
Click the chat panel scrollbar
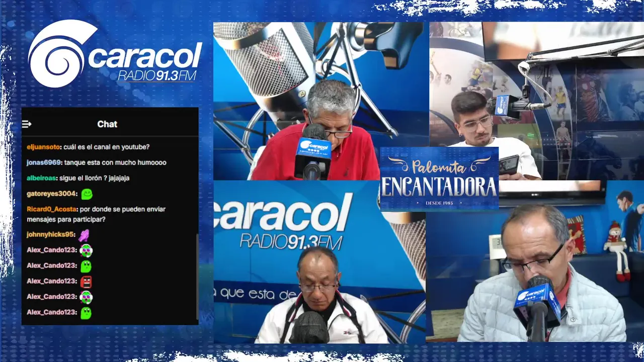pos(197,277)
